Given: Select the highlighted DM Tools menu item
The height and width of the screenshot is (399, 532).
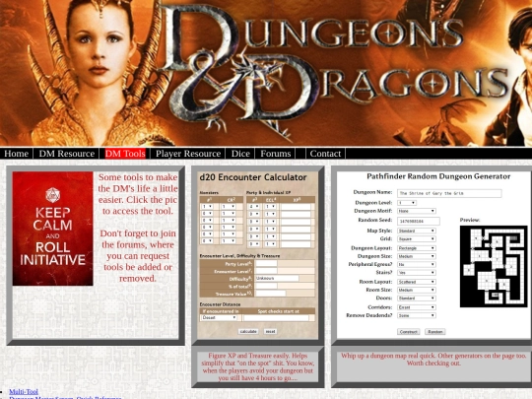Looking at the screenshot, I should click(125, 154).
